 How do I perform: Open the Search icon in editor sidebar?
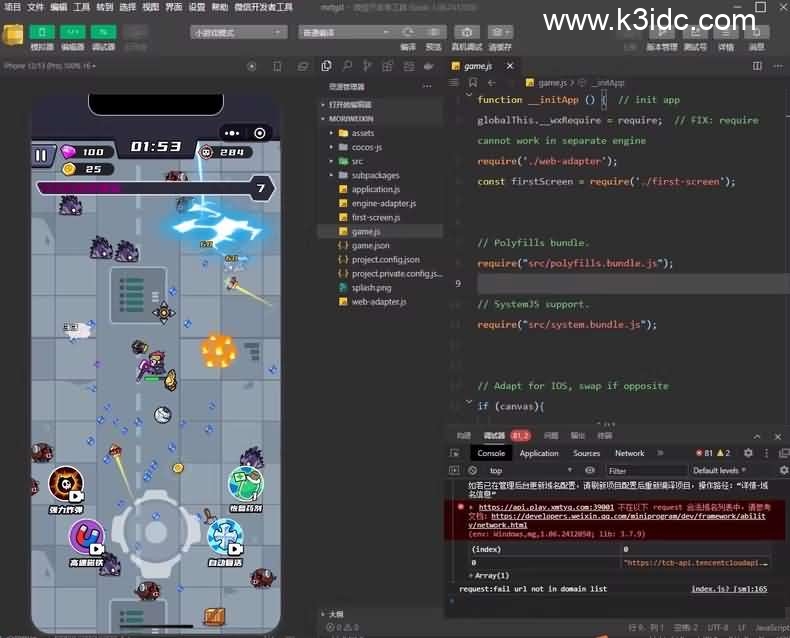coord(347,66)
